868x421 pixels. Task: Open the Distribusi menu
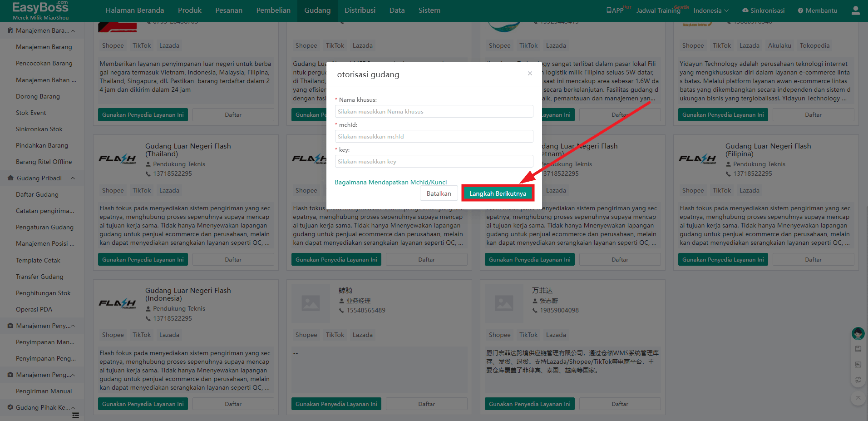click(x=360, y=10)
